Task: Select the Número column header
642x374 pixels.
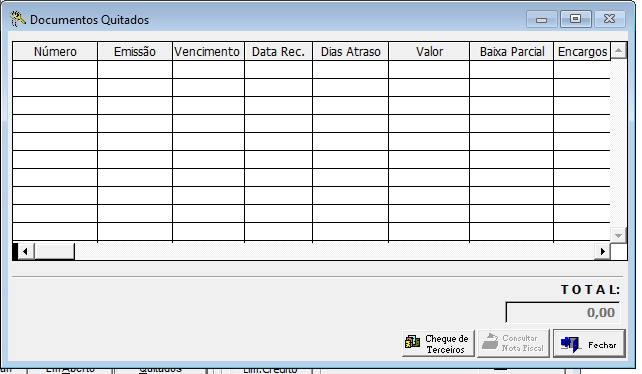Action: coord(55,51)
